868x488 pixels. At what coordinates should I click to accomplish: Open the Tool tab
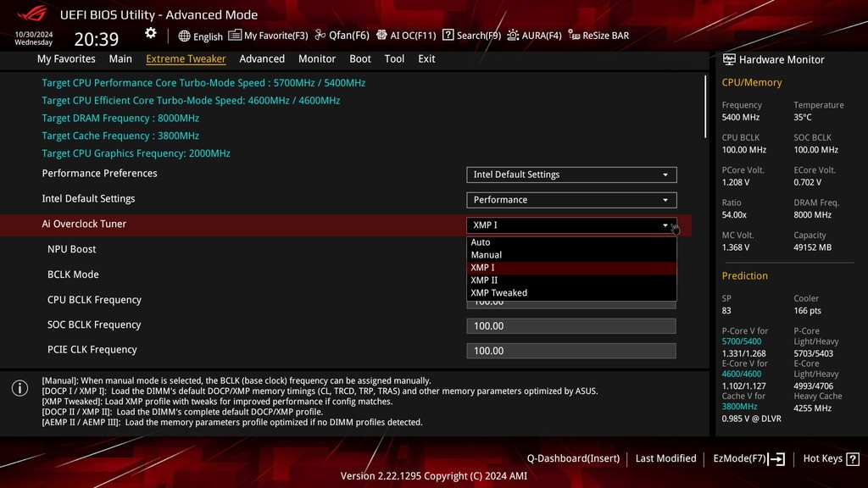(394, 58)
